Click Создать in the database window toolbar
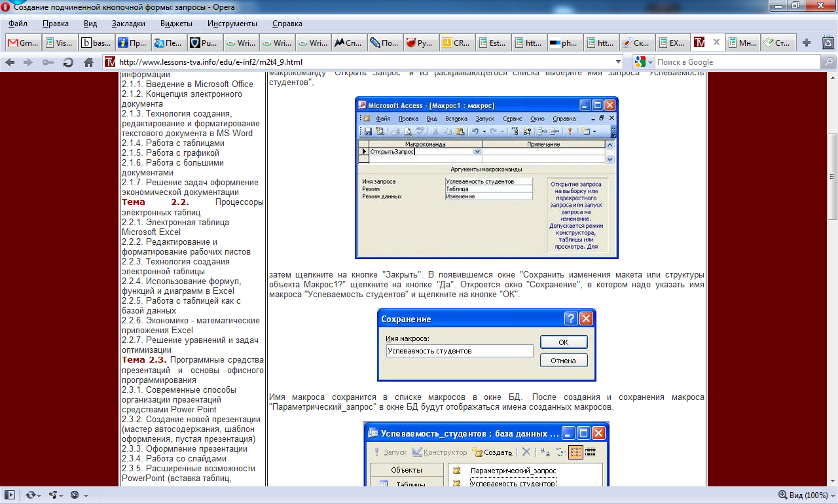This screenshot has height=504, width=838. tap(493, 452)
